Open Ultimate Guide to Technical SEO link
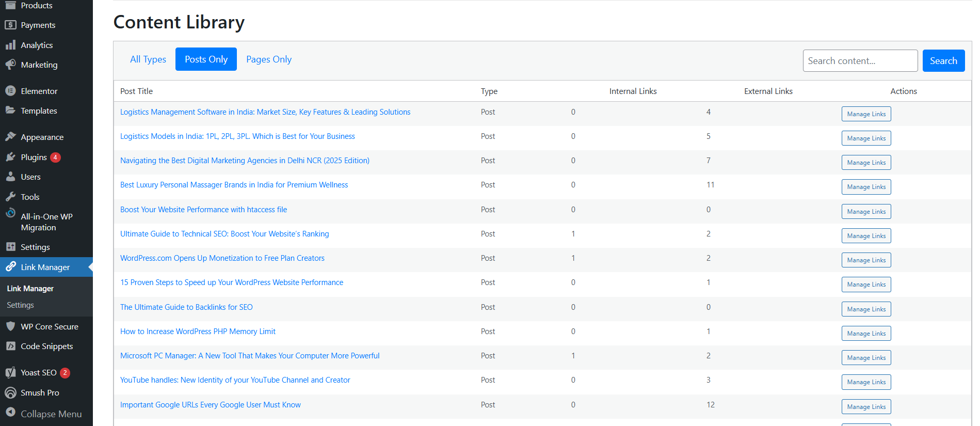Screen dimensions: 980x426 tap(224, 234)
